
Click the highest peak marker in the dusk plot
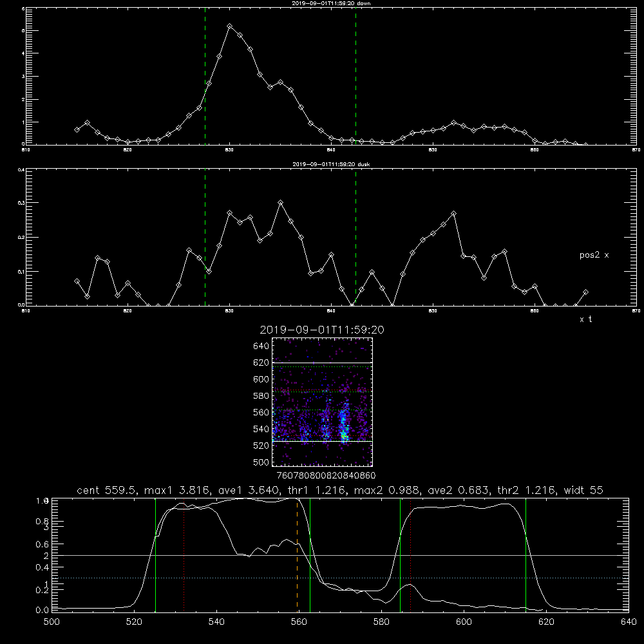pos(281,202)
